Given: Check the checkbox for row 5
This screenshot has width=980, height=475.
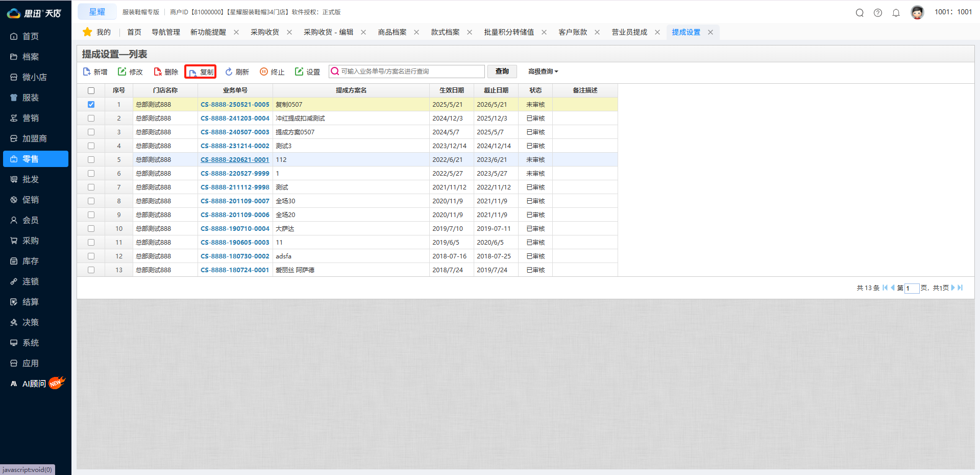Looking at the screenshot, I should (x=91, y=159).
